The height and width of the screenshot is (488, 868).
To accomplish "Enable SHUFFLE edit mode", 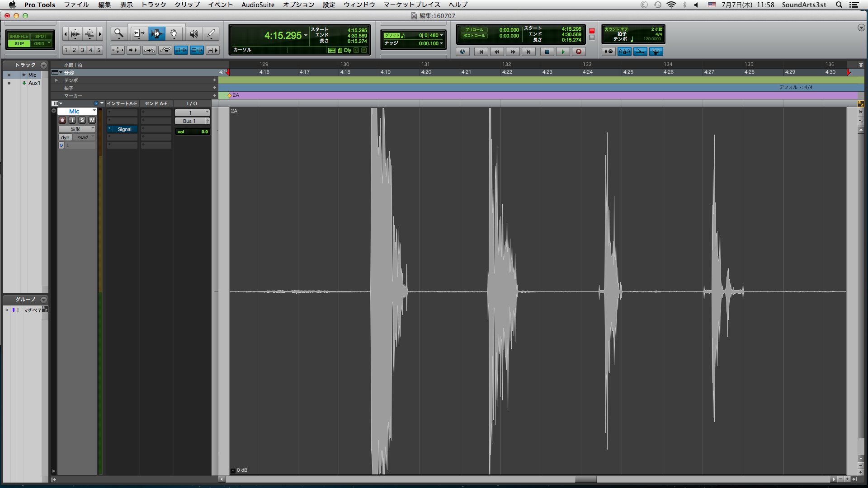I will tap(19, 36).
